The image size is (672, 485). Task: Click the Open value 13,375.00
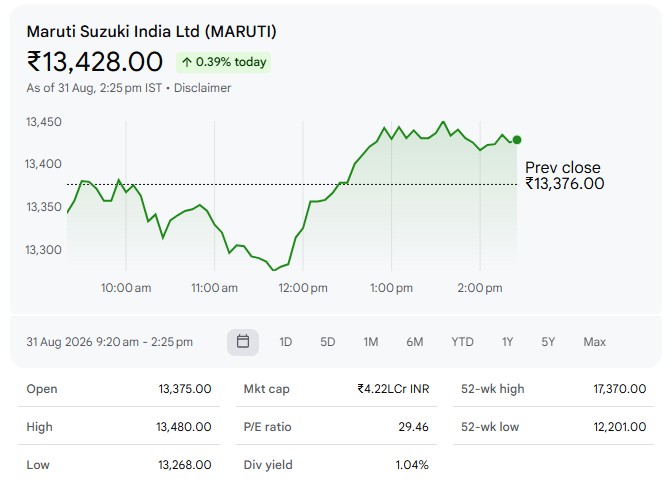[x=185, y=389]
